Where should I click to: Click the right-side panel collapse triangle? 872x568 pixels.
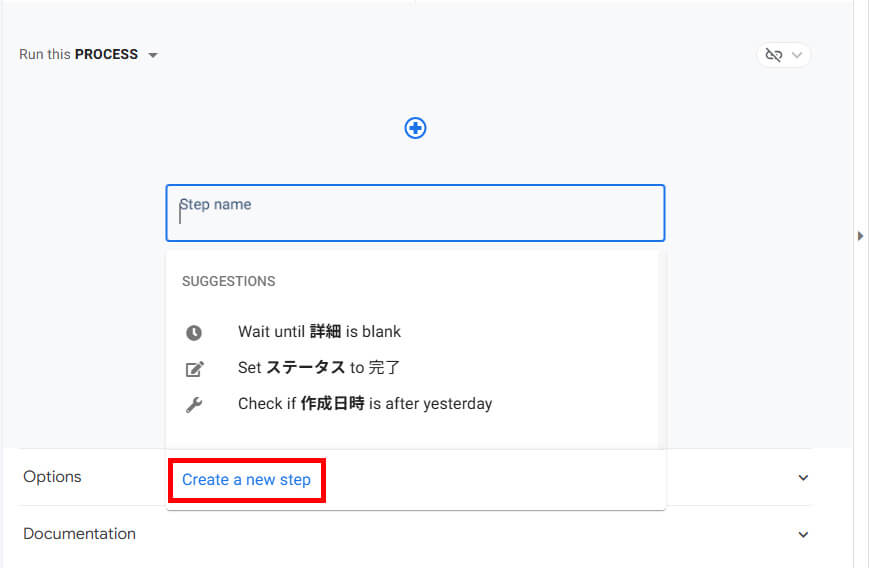pyautogui.click(x=861, y=236)
